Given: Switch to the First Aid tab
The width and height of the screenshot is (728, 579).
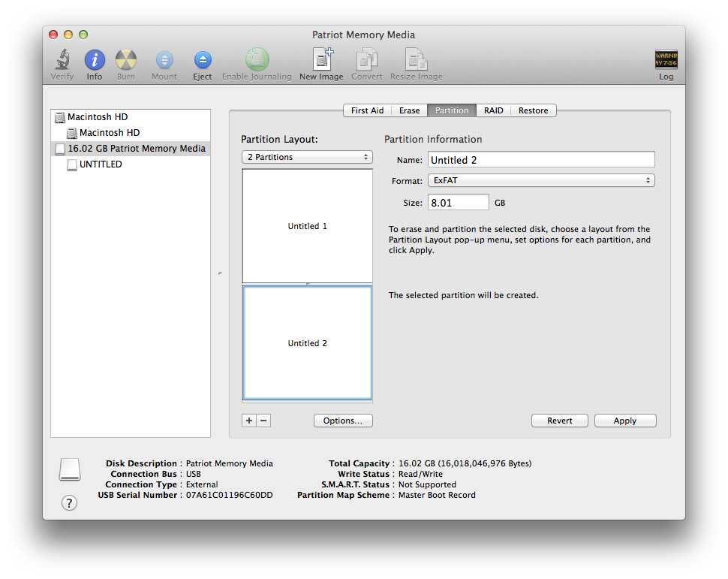Looking at the screenshot, I should 367,110.
